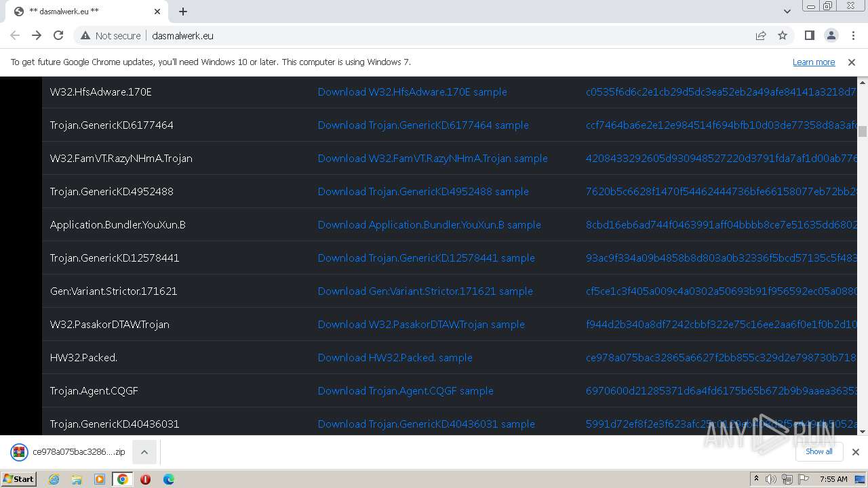Close the downloads bar

[855, 452]
